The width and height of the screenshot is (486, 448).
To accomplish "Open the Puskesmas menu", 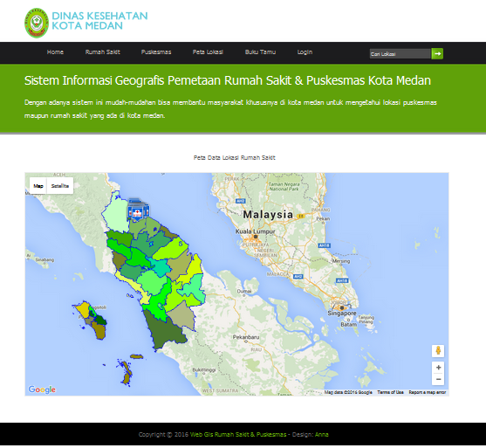I will click(156, 52).
